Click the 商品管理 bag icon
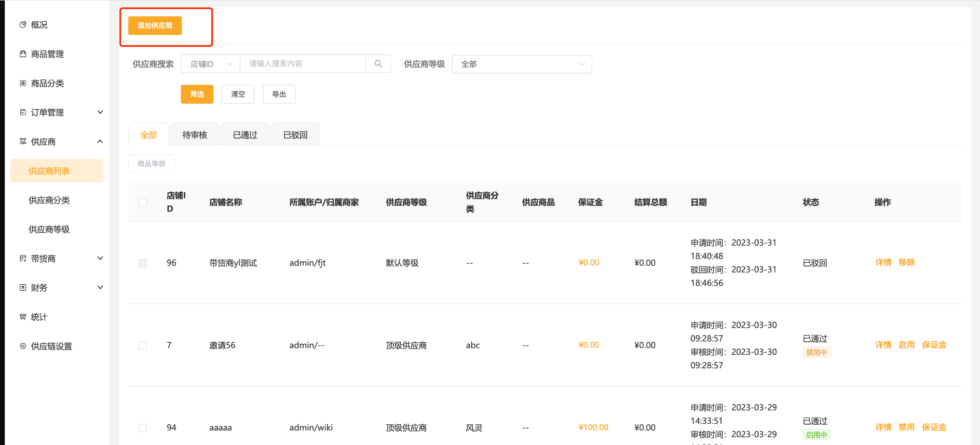 tap(23, 54)
